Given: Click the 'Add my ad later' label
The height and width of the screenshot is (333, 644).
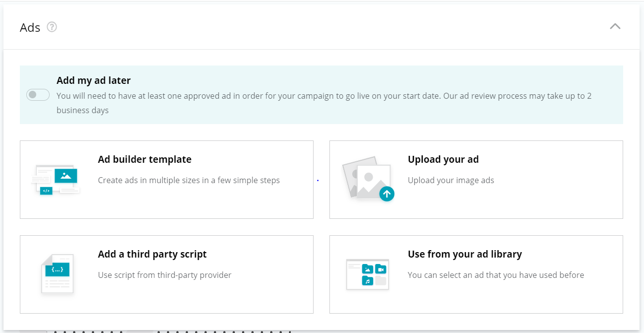Looking at the screenshot, I should pos(94,80).
